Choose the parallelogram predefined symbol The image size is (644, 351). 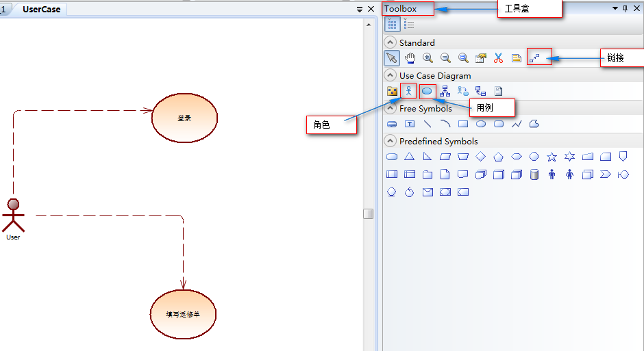click(x=445, y=156)
